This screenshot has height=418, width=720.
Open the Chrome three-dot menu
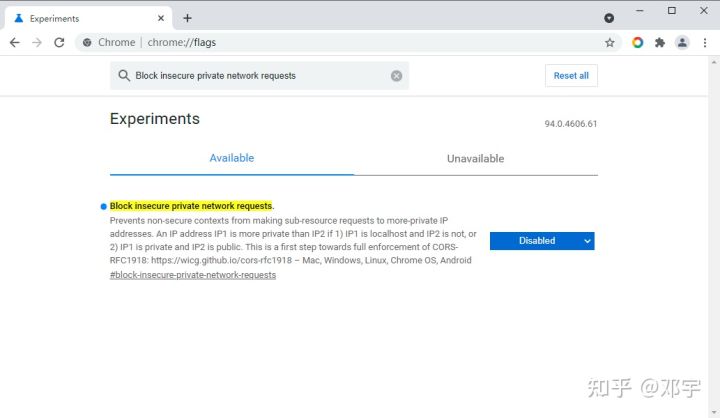704,43
